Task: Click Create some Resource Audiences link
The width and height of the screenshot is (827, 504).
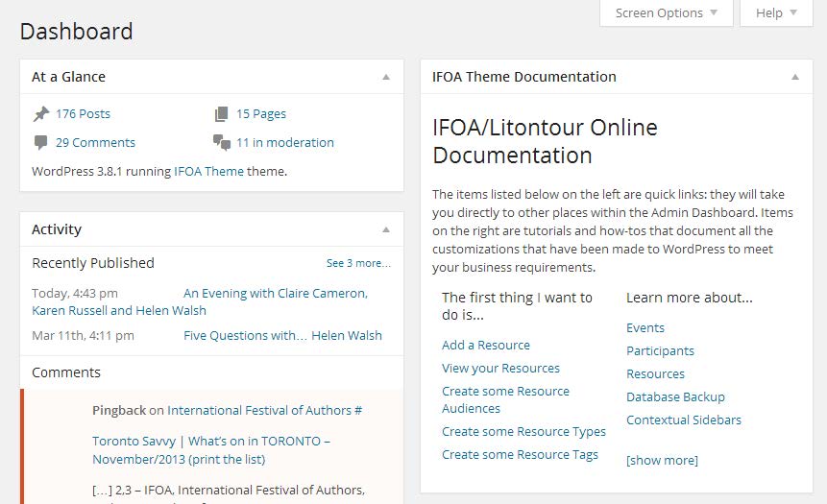Action: point(505,400)
